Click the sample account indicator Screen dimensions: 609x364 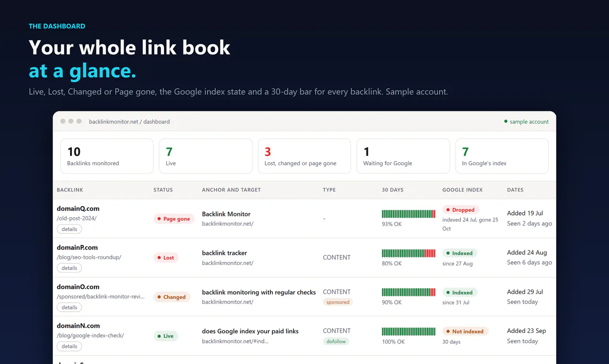(x=527, y=122)
